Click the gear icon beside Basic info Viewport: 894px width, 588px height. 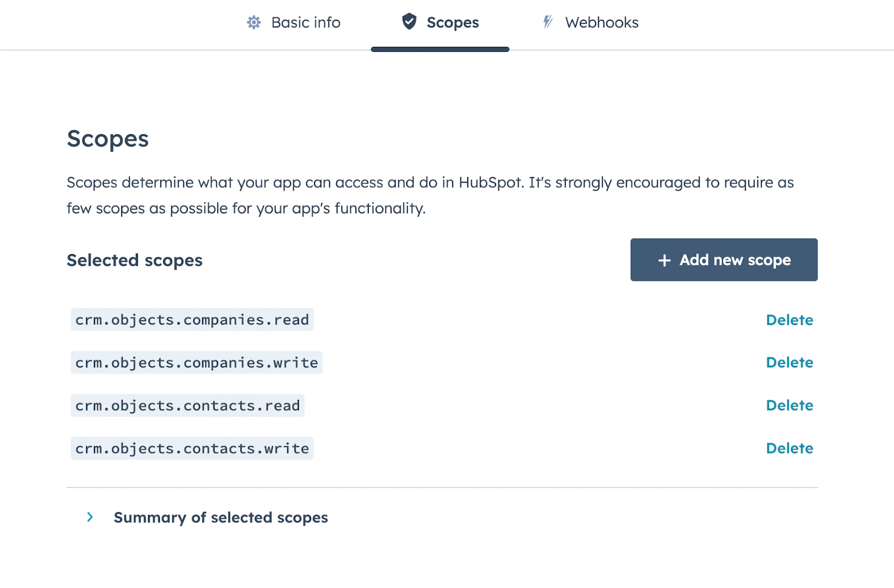point(254,22)
